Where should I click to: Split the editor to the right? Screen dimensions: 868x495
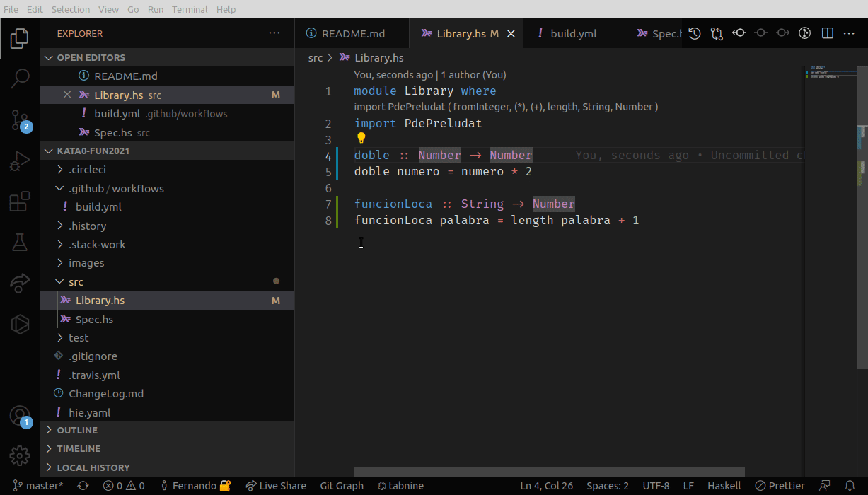pos(827,33)
